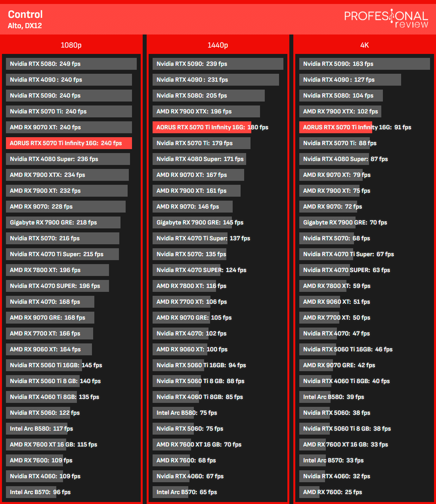Click the Control chart title
This screenshot has width=436, height=504.
coord(25,14)
